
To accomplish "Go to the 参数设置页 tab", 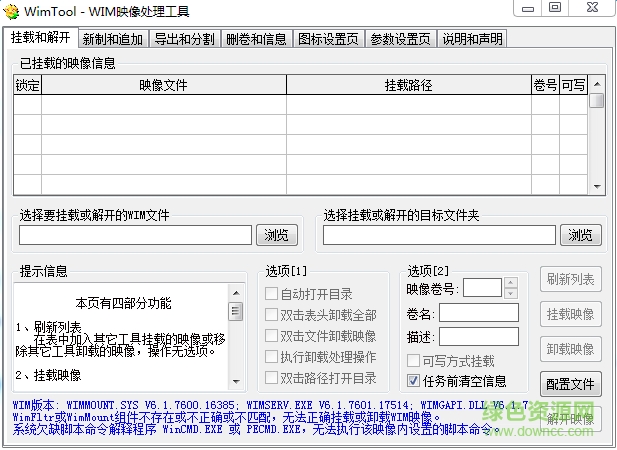I will click(x=401, y=39).
